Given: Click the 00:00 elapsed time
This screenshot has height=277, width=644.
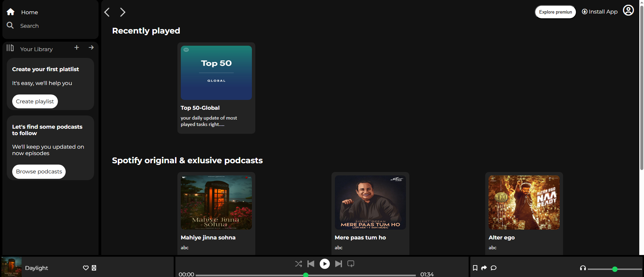Looking at the screenshot, I should coord(186,274).
